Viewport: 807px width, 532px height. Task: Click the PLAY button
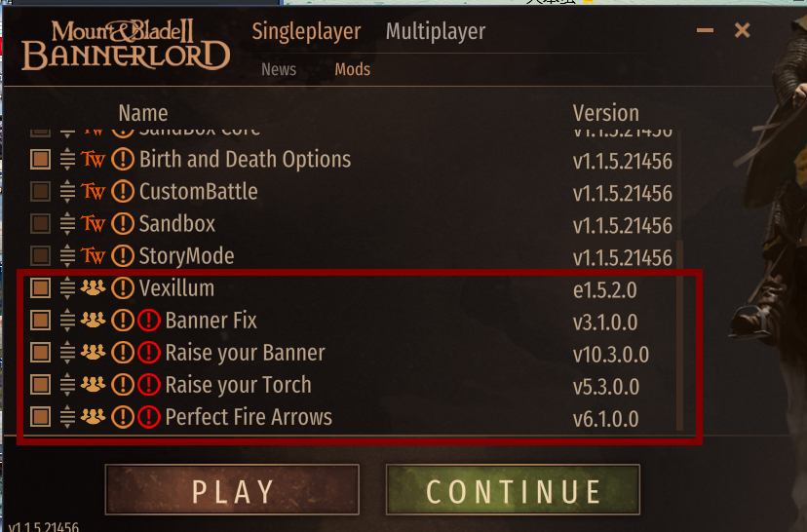point(232,490)
